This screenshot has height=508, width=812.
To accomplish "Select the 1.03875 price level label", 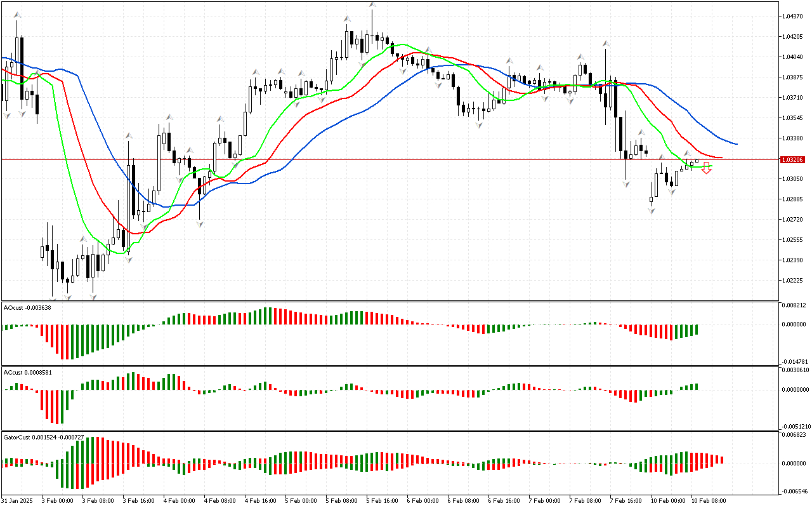I will 794,77.
